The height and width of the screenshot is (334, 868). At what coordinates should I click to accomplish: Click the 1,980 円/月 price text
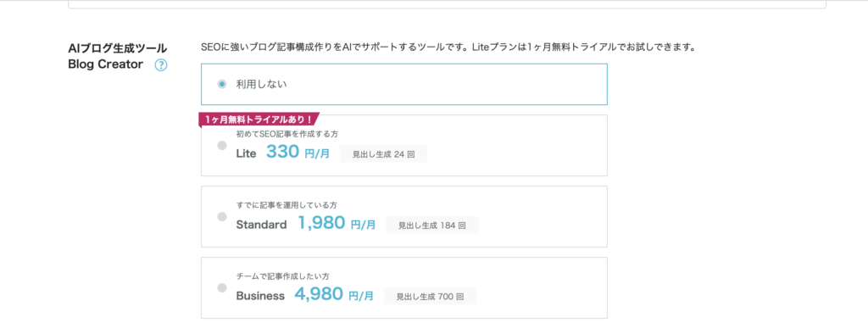pyautogui.click(x=337, y=223)
